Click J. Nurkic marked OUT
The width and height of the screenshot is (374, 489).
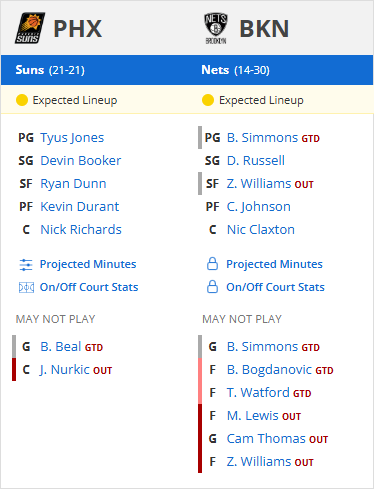point(64,370)
